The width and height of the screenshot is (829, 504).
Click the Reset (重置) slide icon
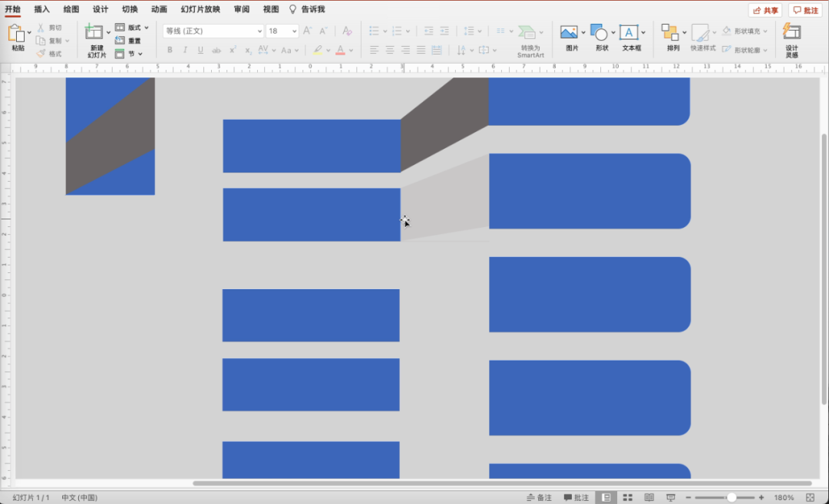click(x=120, y=41)
